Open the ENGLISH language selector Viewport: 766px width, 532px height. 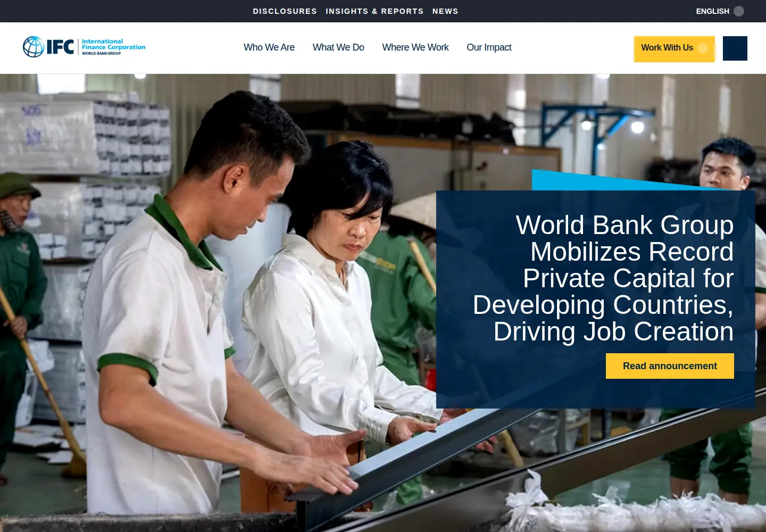[x=712, y=11]
